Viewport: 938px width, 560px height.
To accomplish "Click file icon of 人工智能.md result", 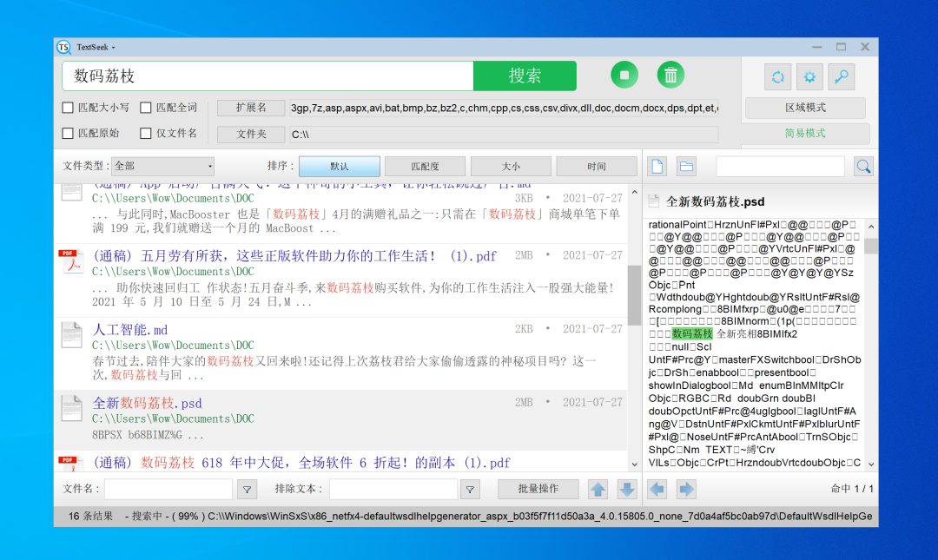I will click(71, 334).
